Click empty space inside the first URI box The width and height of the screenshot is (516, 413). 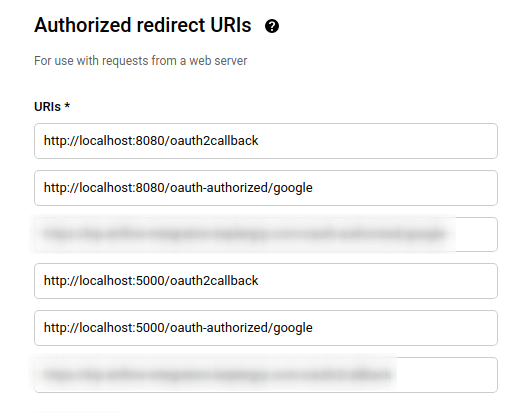point(377,141)
